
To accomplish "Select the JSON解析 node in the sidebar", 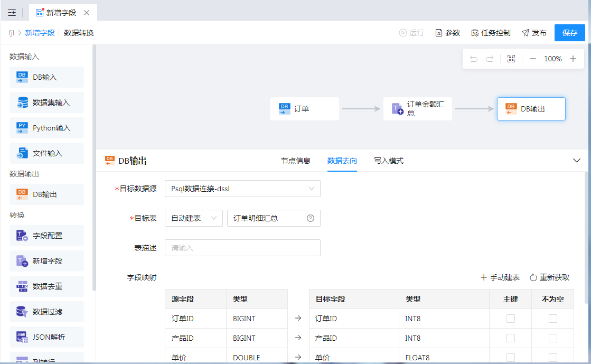I will [46, 337].
